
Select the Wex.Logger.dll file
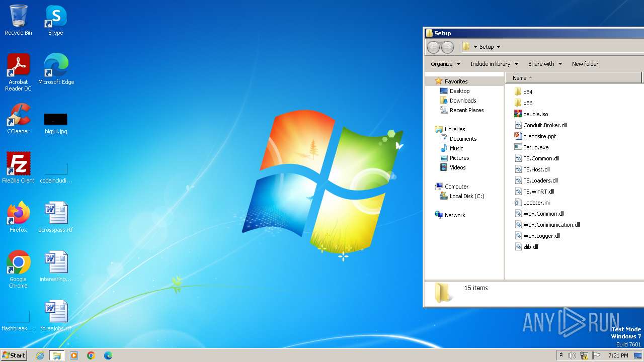point(541,236)
